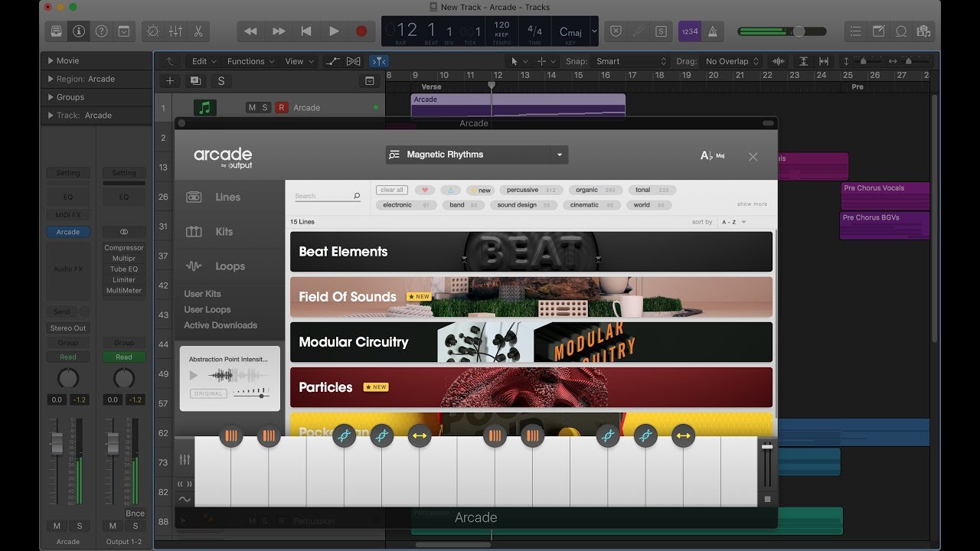Open the Library panel icon

[56, 31]
